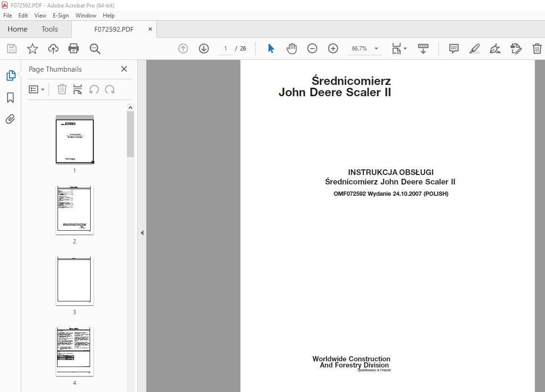This screenshot has height=392, width=545.
Task: Select the F072592.PDF document tab
Action: (114, 30)
